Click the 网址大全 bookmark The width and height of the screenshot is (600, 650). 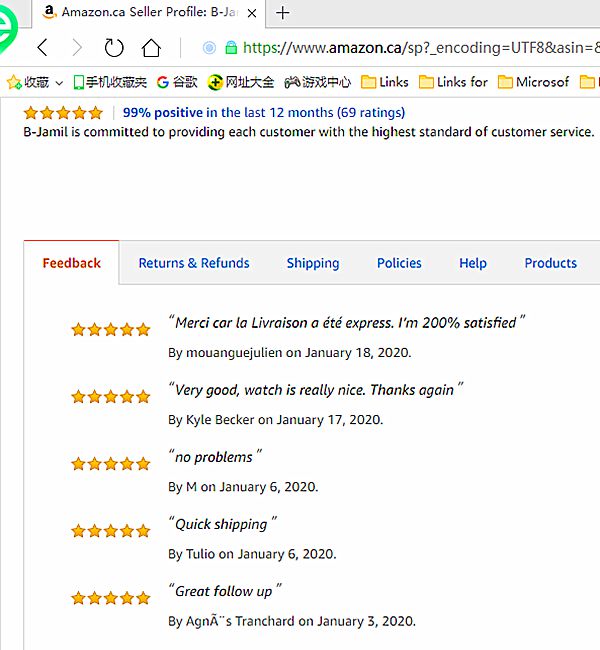(x=241, y=82)
